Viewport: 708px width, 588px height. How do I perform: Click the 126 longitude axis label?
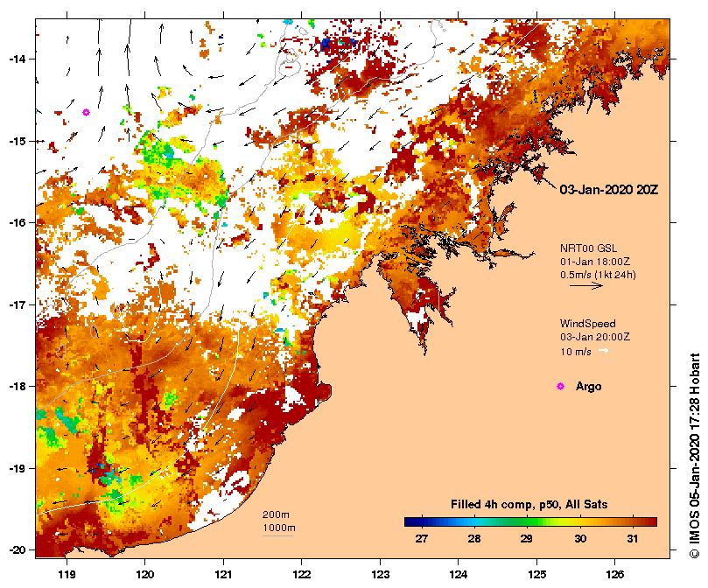(x=615, y=575)
